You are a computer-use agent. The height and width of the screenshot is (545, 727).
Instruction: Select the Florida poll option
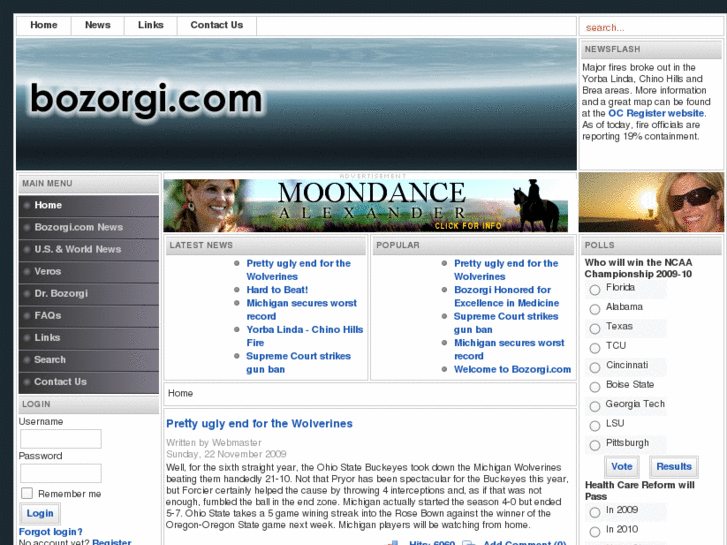595,290
